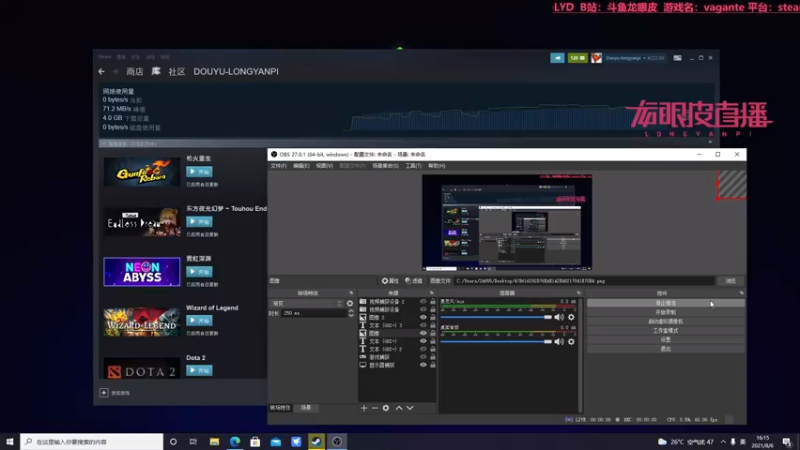800x450 pixels.
Task: Enter Steam Big Picture mode
Action: pyautogui.click(x=677, y=58)
